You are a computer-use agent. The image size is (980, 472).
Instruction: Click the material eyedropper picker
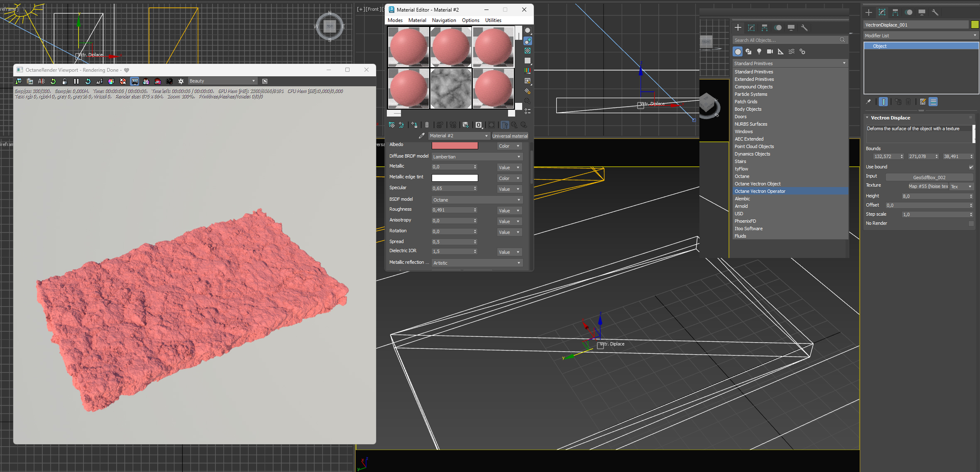click(x=421, y=136)
